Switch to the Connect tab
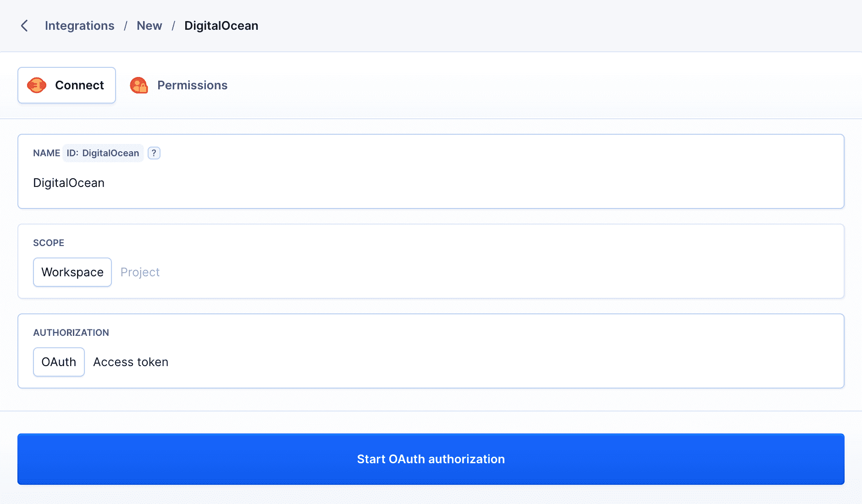Screen dimensions: 862x504 (67, 85)
